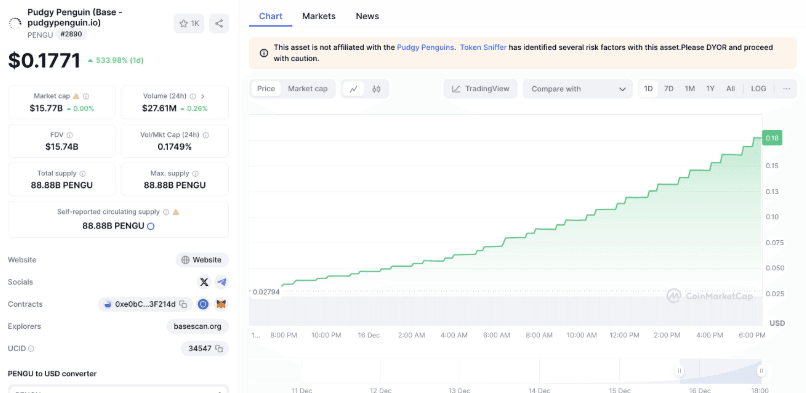Set chart range to 7D
Viewport: 806px width, 393px height.
[x=668, y=88]
